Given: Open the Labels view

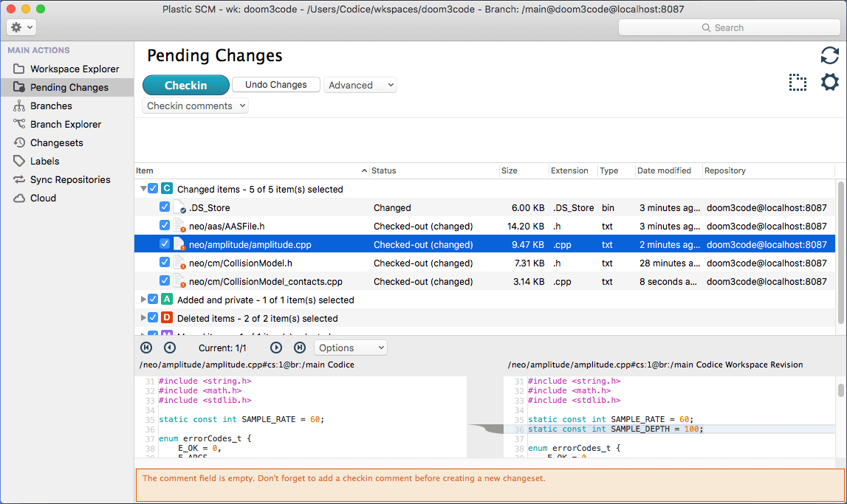Looking at the screenshot, I should point(67,161).
